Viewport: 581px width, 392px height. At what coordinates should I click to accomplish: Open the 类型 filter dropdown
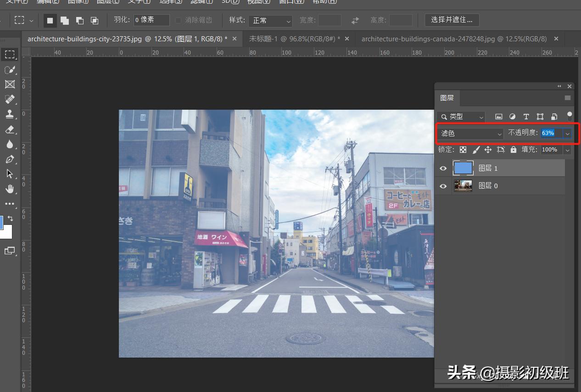tap(461, 117)
